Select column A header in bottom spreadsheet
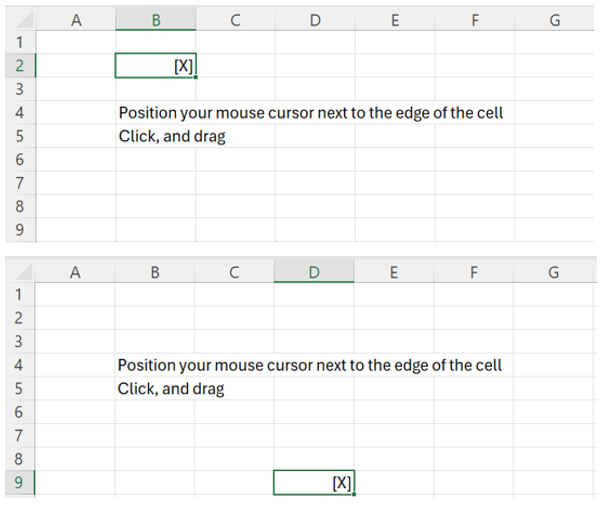The height and width of the screenshot is (506, 603). click(x=75, y=271)
